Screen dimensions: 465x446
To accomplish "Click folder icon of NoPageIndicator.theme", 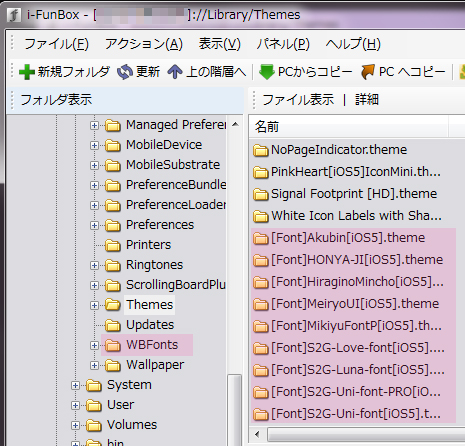I will 261,150.
